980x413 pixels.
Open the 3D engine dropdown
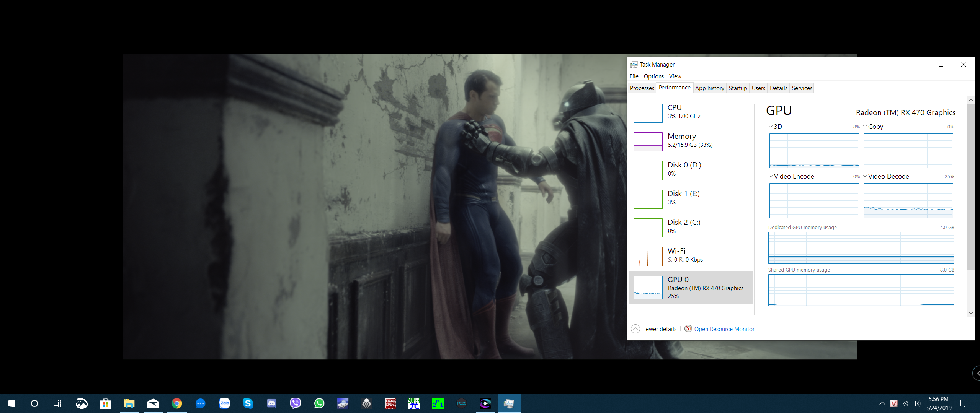click(775, 127)
